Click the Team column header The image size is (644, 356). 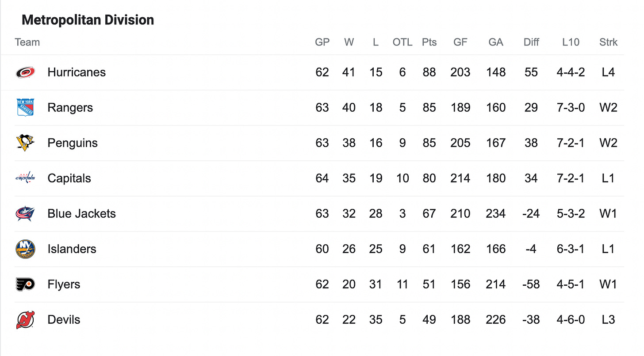tap(27, 42)
